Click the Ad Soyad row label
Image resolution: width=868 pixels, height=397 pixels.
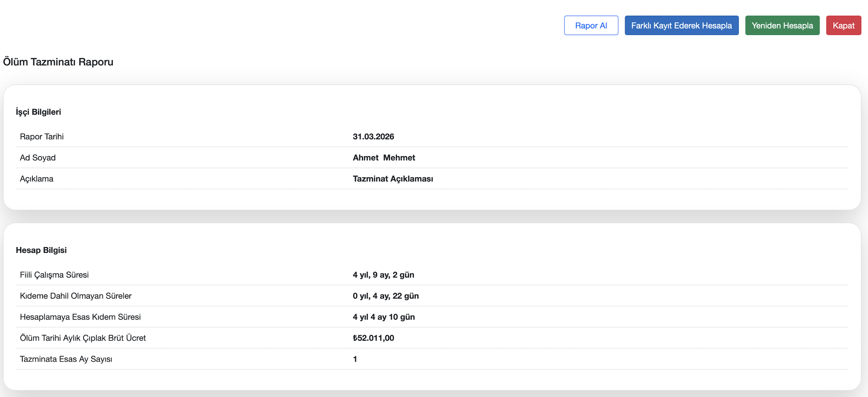click(38, 157)
